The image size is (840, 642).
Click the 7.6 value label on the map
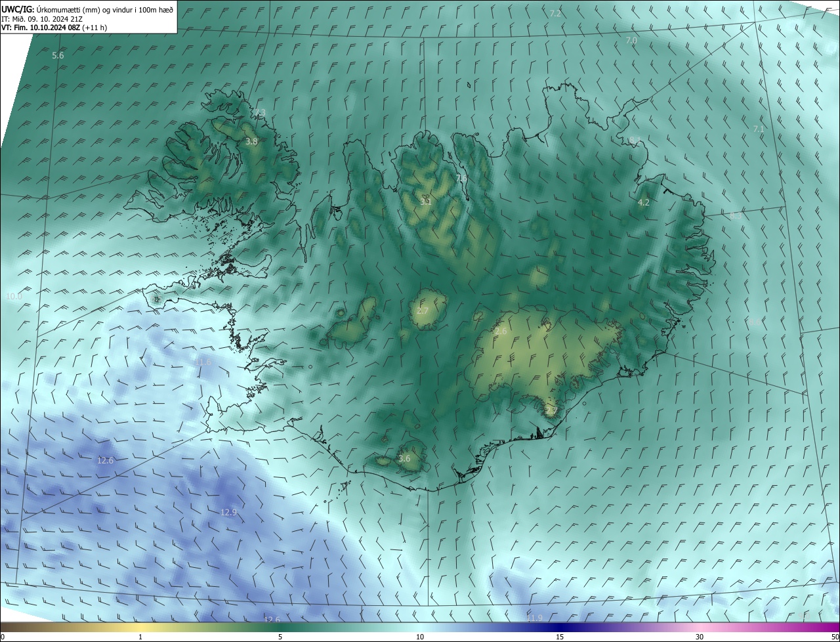point(461,179)
